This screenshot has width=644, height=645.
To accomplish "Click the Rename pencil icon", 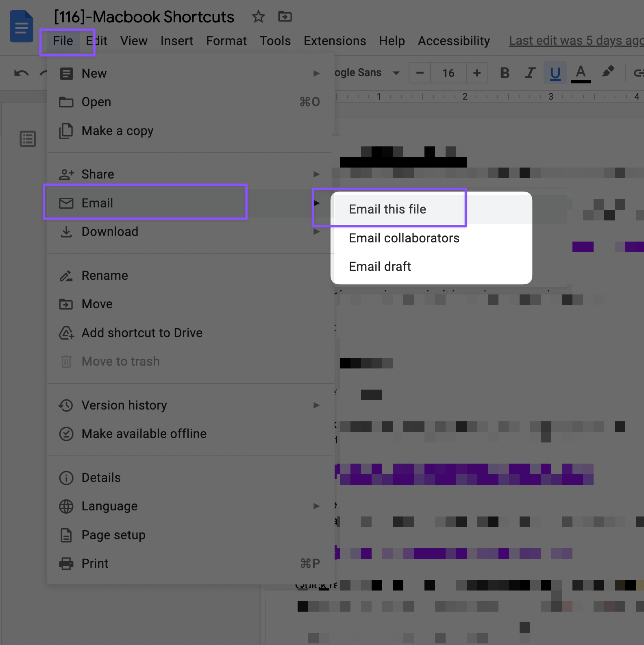I will (66, 276).
